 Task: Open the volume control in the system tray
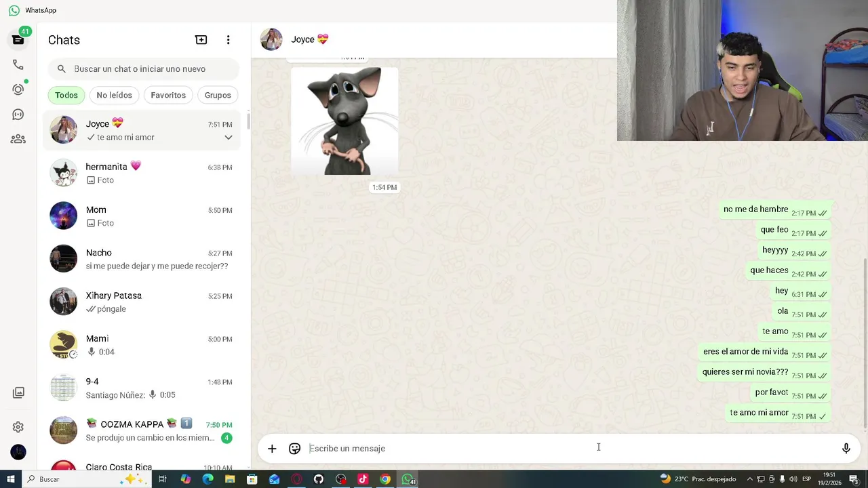pyautogui.click(x=793, y=479)
